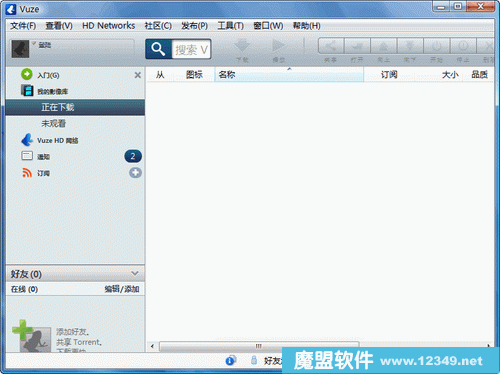Click the blue Vuze frog sidebar icon
Screen dimensions: 500x374
pos(27,140)
